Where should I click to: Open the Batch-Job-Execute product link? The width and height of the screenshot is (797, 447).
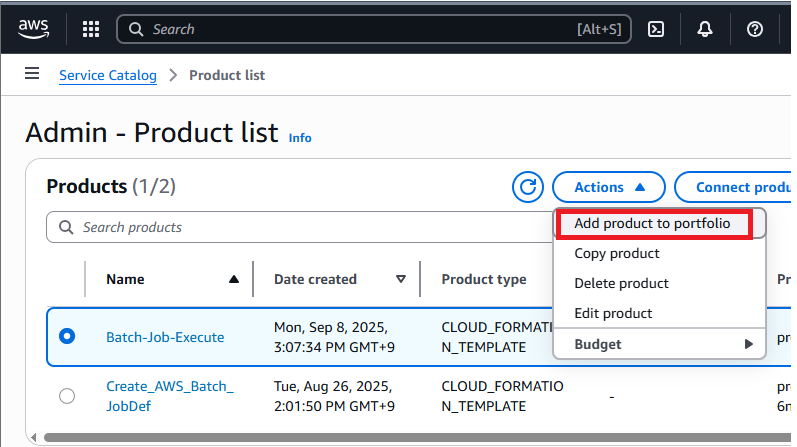tap(165, 337)
